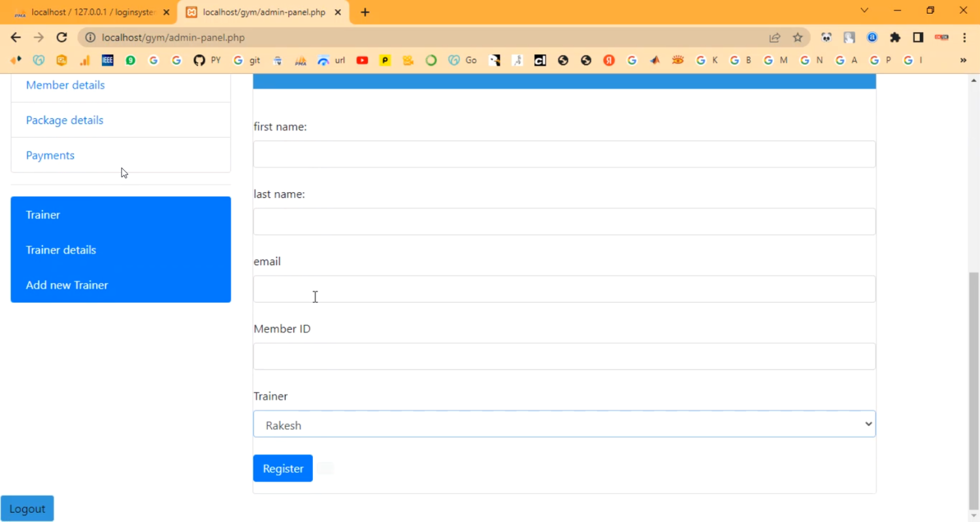Toggle the browser side panel icon

[918, 37]
